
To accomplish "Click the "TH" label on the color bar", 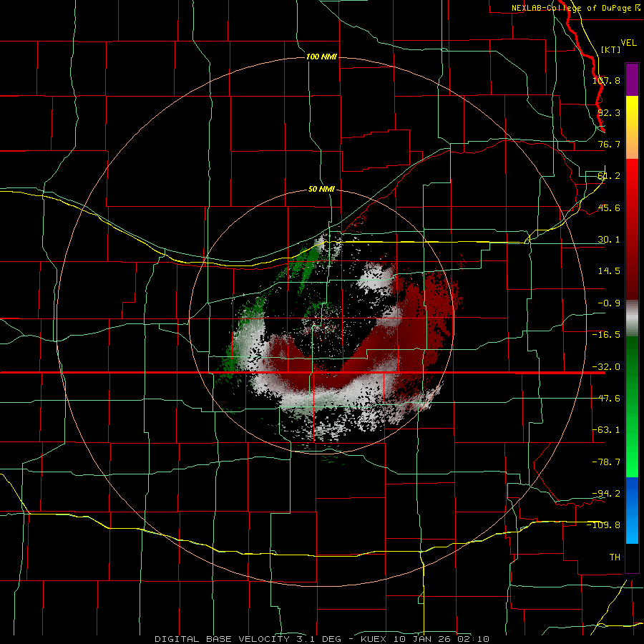I will click(x=615, y=557).
